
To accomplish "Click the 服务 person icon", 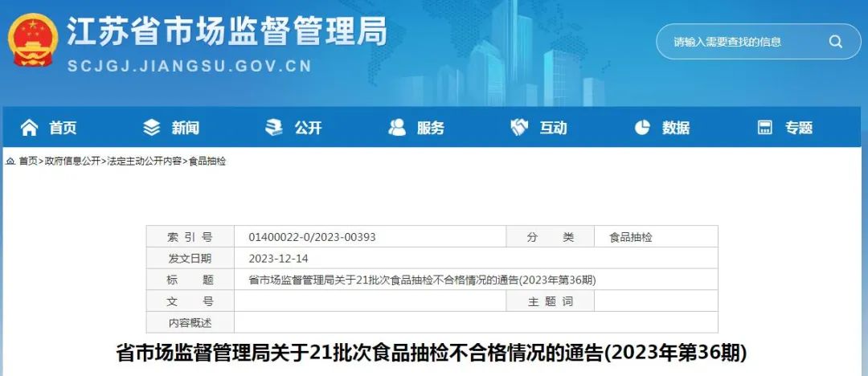I will [397, 128].
